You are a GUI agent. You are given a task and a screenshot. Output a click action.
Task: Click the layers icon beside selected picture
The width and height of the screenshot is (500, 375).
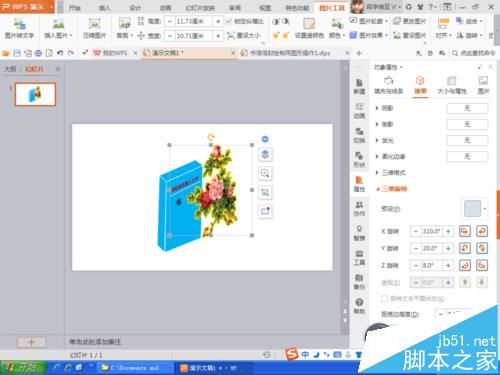(265, 154)
